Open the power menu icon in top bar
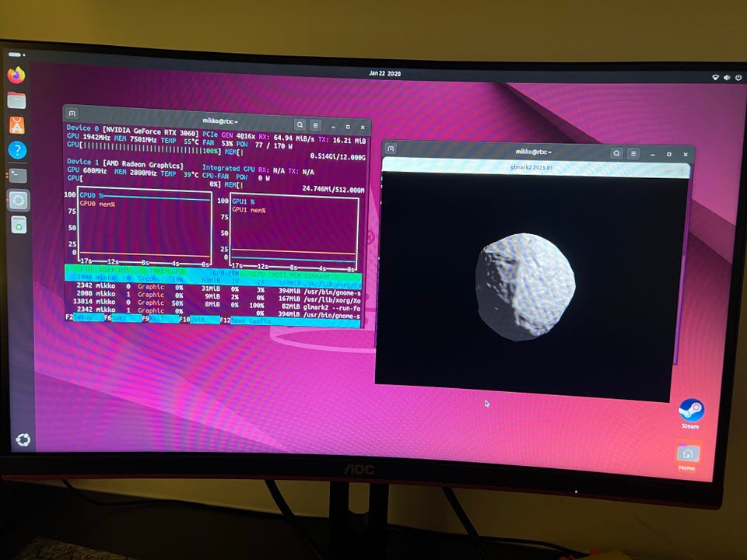The image size is (747, 560). coord(738,78)
